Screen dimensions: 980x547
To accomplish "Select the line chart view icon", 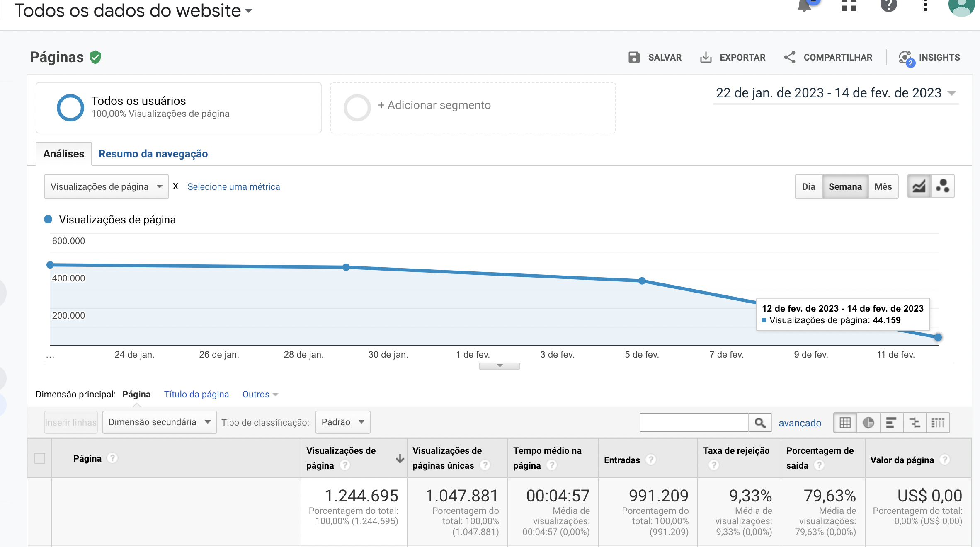I will pyautogui.click(x=919, y=186).
